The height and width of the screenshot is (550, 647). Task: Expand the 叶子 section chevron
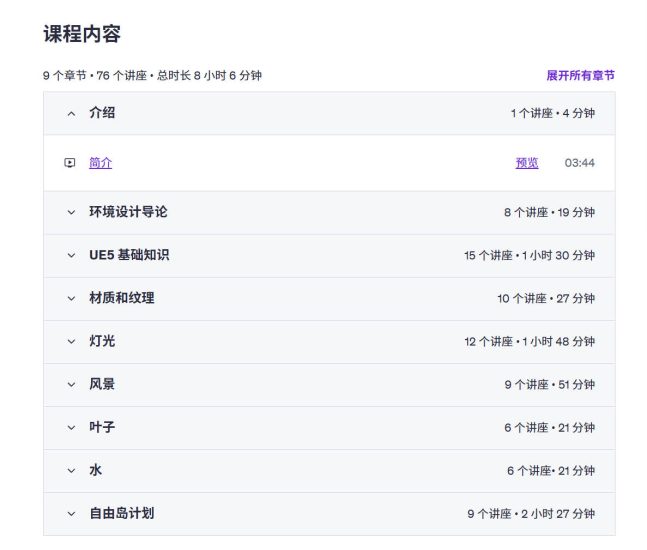point(71,427)
